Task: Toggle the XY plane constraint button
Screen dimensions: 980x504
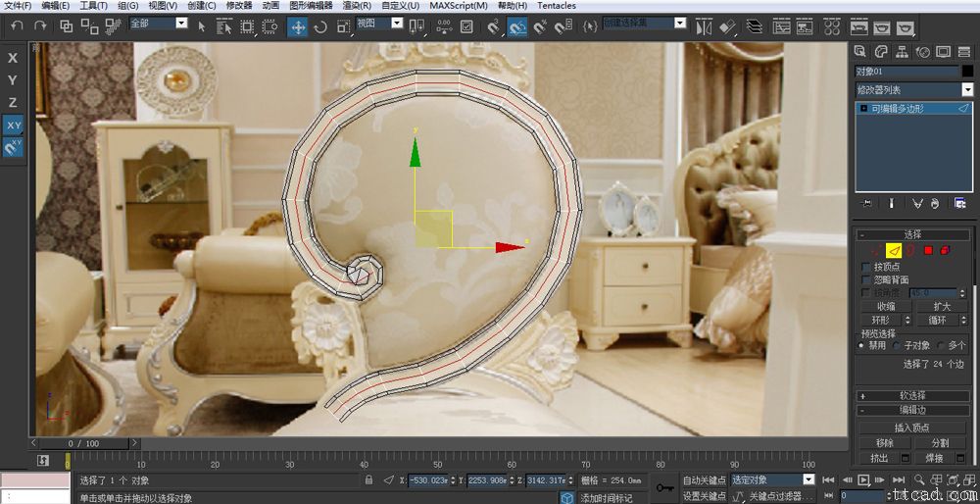Action: [13, 126]
